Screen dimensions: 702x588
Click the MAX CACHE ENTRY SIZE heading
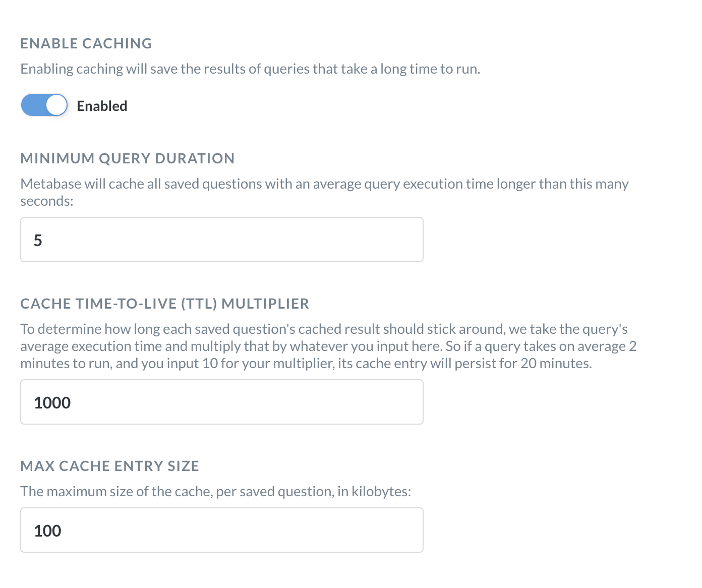click(x=109, y=465)
